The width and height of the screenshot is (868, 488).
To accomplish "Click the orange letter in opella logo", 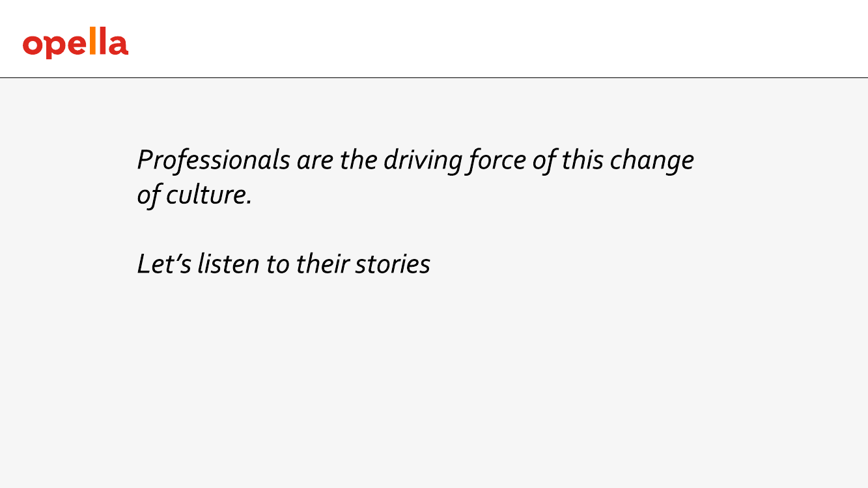I will pyautogui.click(x=93, y=42).
